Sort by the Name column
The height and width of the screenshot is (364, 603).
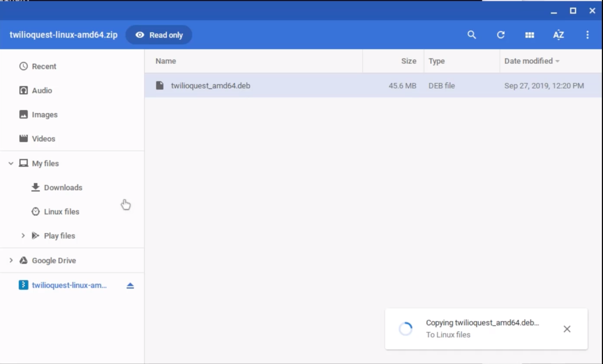(166, 61)
